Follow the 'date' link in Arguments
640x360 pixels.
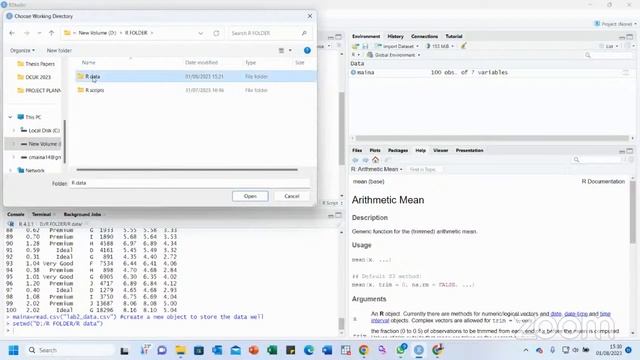pos(556,314)
